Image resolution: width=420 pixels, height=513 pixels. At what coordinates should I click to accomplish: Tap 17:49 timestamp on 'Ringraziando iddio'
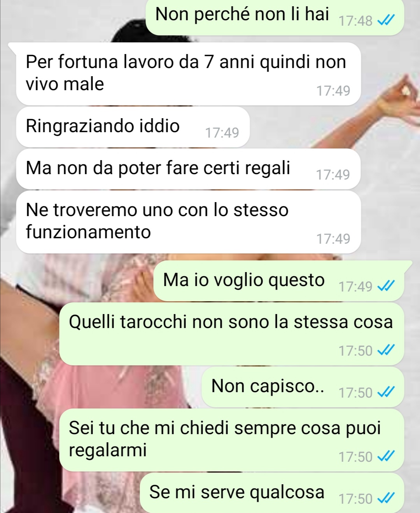[222, 133]
